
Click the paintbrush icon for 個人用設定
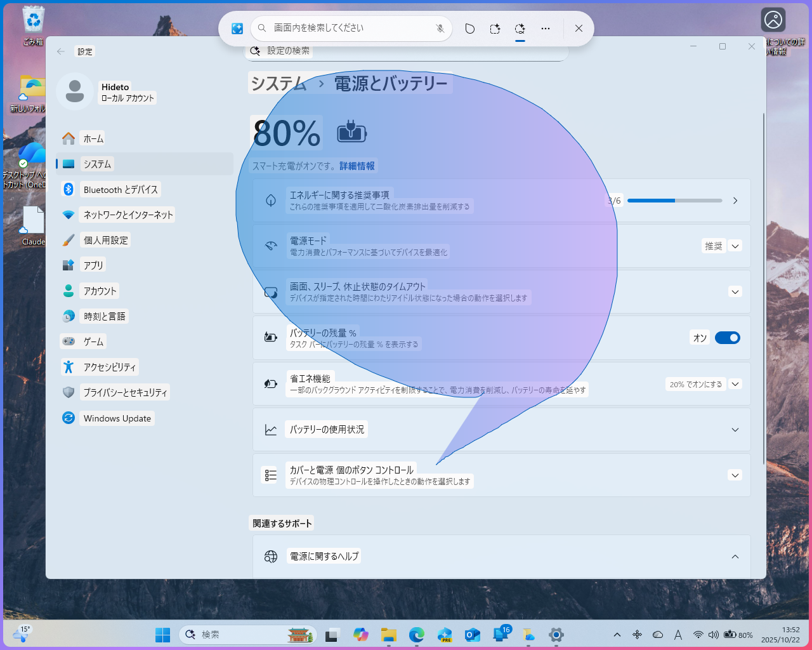[69, 240]
